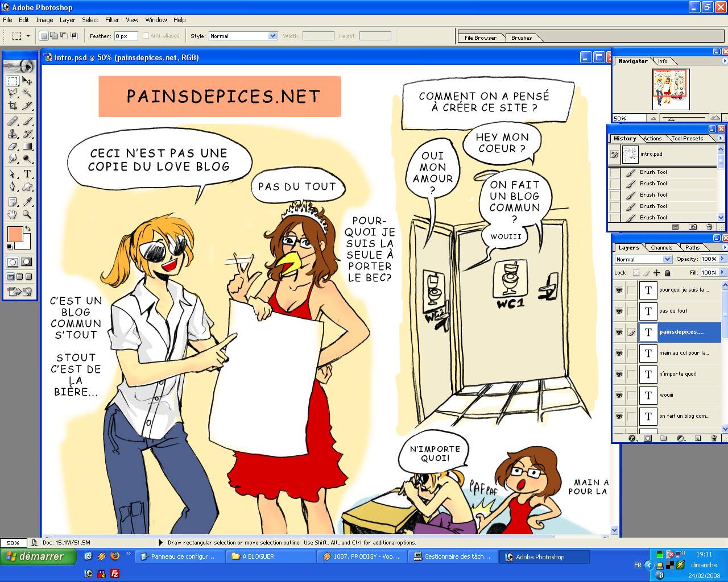Select the Hand tool

coord(13,214)
